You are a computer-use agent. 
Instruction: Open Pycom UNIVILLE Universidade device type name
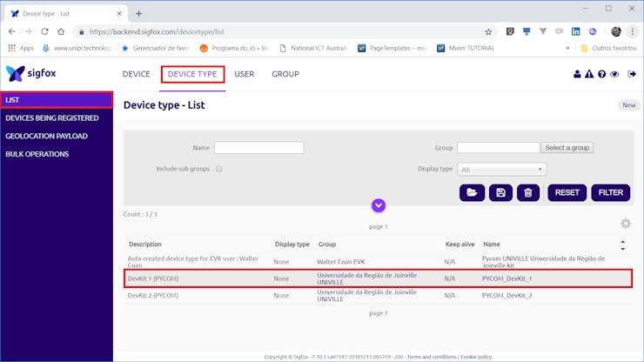[543, 262]
